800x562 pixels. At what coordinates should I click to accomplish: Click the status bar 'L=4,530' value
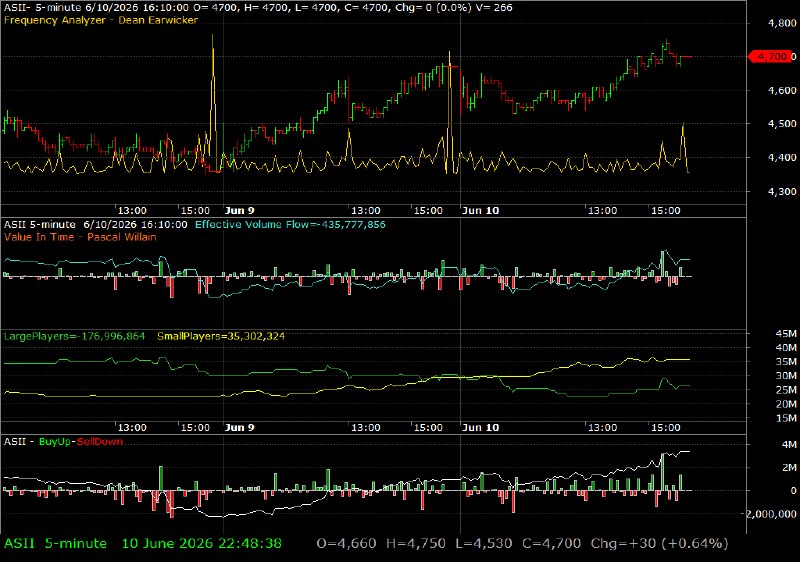tap(484, 544)
